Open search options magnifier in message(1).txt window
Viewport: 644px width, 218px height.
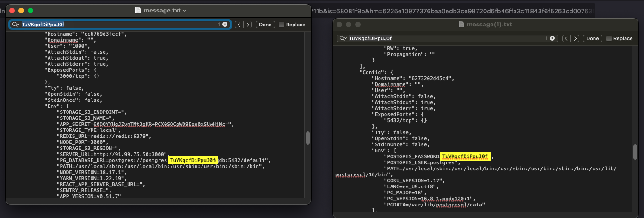tap(343, 38)
